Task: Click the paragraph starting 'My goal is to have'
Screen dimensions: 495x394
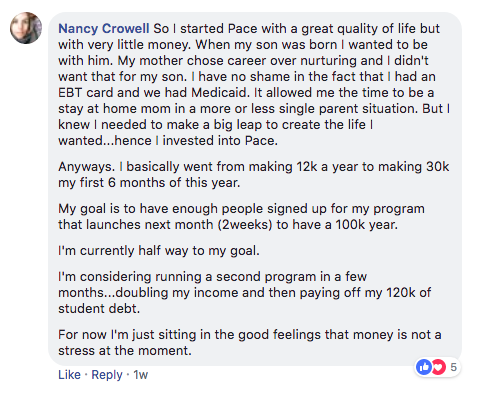Action: (242, 216)
